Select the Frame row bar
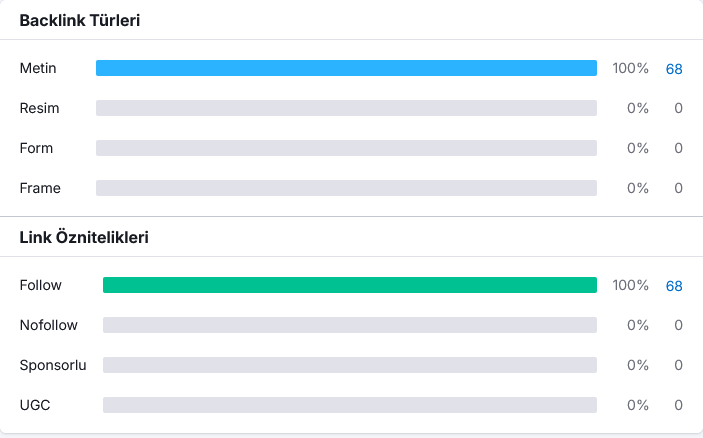 pyautogui.click(x=346, y=188)
